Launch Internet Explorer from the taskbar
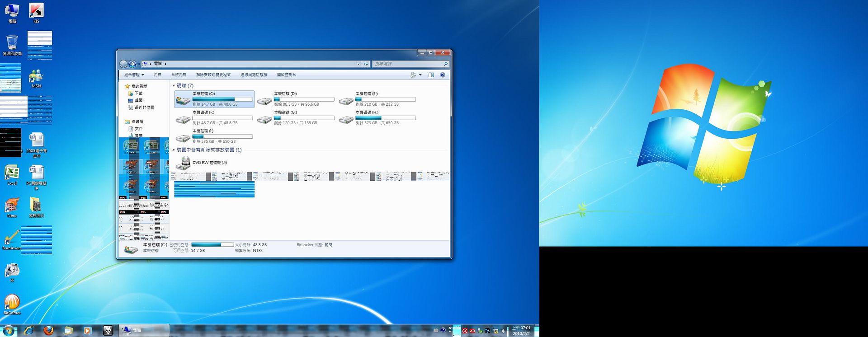This screenshot has width=868, height=337. (29, 331)
